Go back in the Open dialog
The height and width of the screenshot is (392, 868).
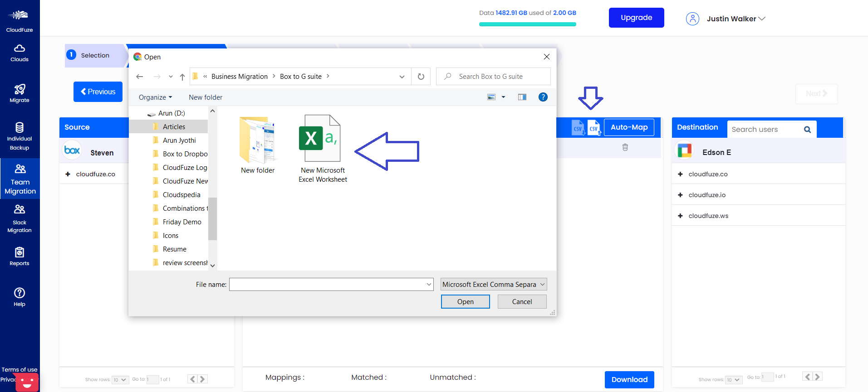click(140, 77)
